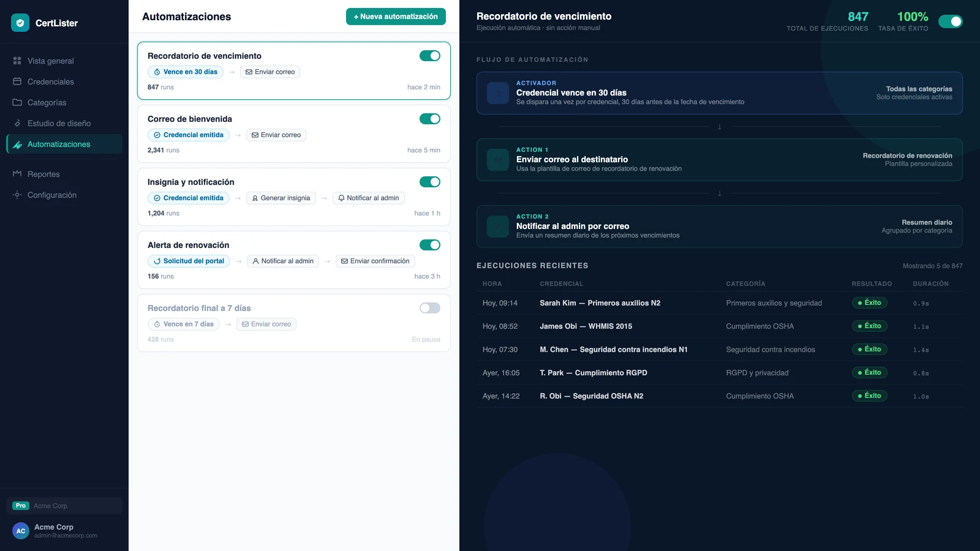The height and width of the screenshot is (551, 980).
Task: Click the Duración column header
Action: pos(930,284)
